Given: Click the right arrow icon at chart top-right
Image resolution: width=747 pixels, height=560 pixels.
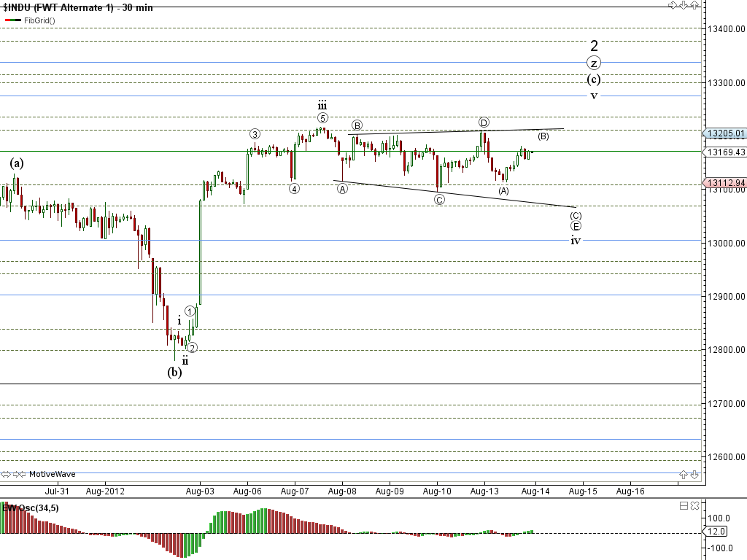Looking at the screenshot, I should pyautogui.click(x=673, y=6).
